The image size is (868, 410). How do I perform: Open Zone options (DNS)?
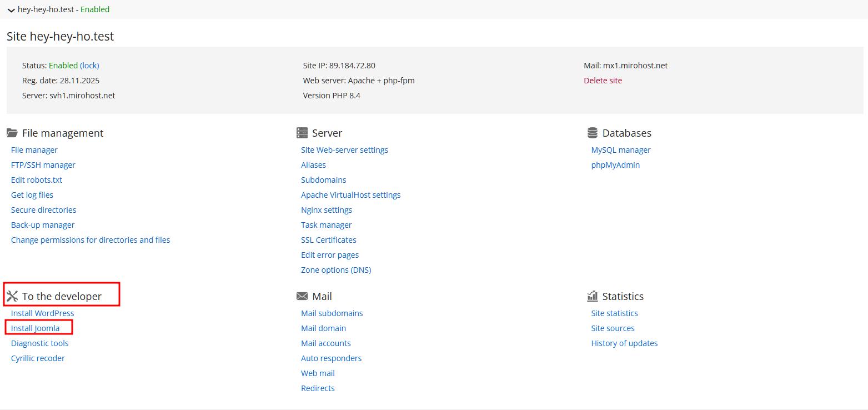(336, 269)
